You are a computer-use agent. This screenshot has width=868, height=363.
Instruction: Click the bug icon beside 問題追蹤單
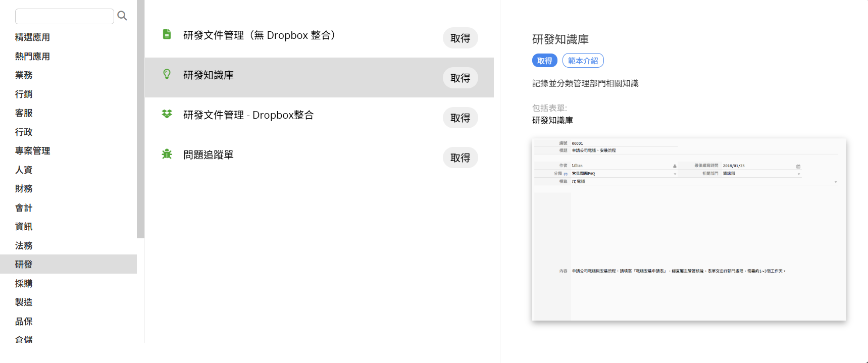[x=167, y=154]
